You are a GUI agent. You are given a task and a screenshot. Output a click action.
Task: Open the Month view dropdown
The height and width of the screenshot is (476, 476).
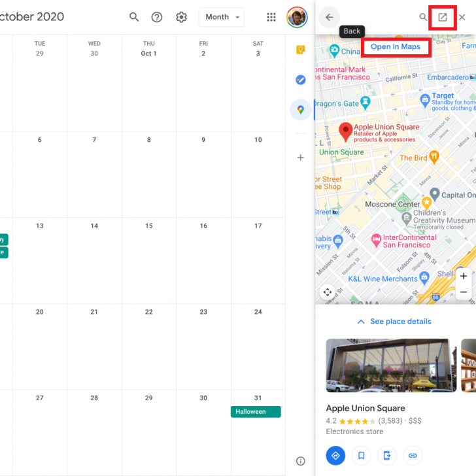[x=221, y=17]
